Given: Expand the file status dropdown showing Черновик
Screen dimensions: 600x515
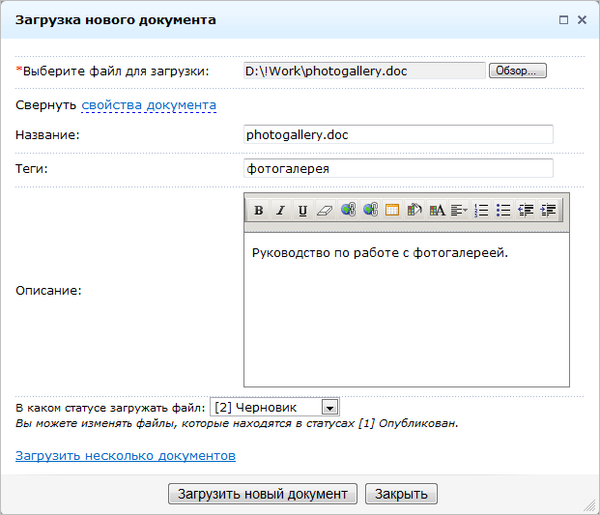Looking at the screenshot, I should point(330,407).
